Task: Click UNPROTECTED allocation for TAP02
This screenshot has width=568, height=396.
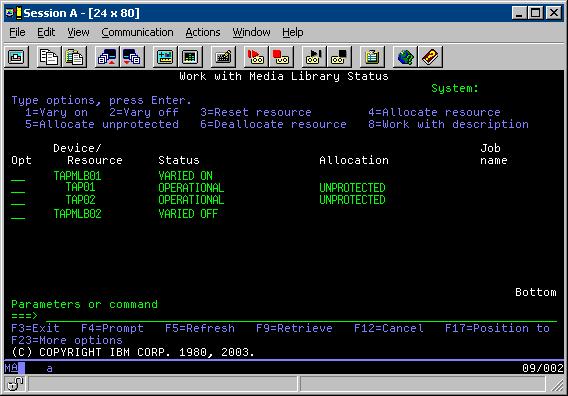Action: (x=352, y=200)
